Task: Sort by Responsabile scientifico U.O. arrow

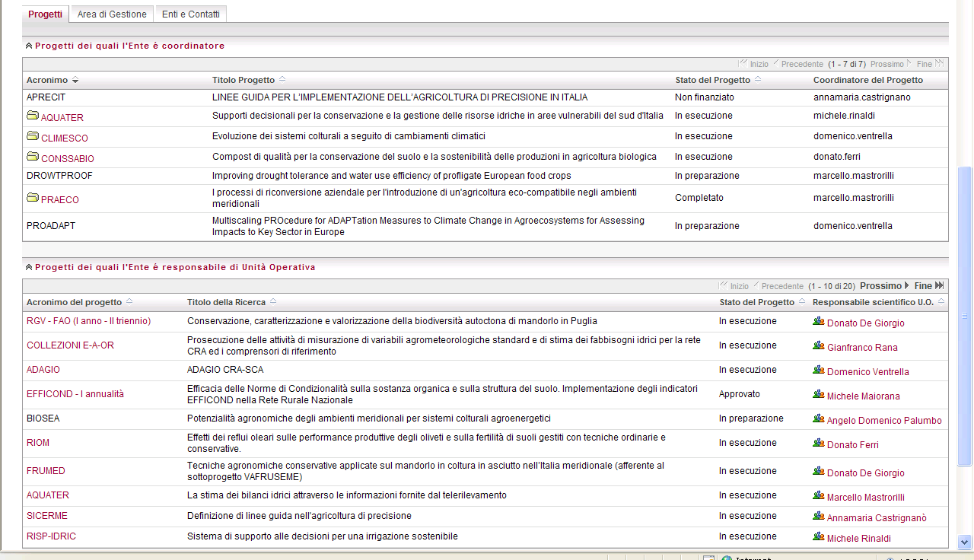Action: click(942, 301)
